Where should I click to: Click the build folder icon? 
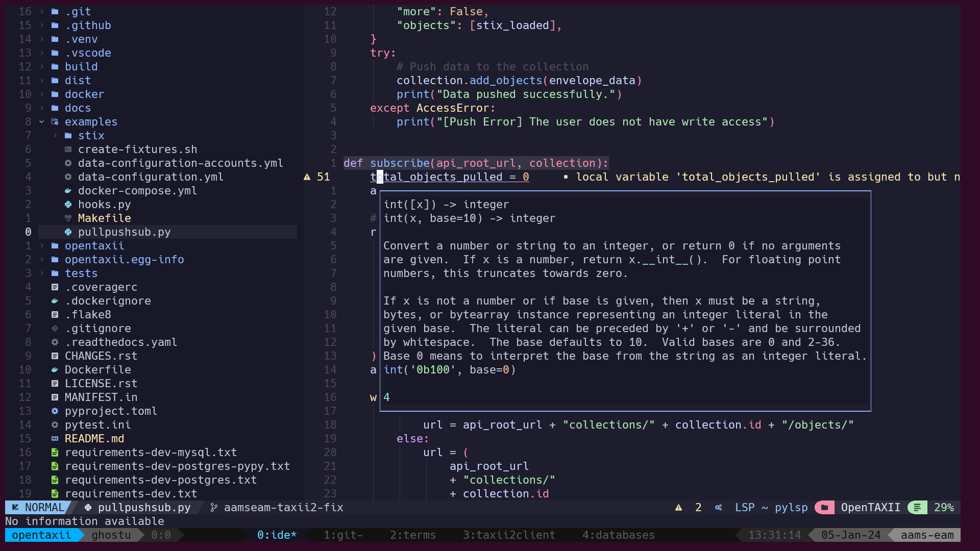pos(55,67)
